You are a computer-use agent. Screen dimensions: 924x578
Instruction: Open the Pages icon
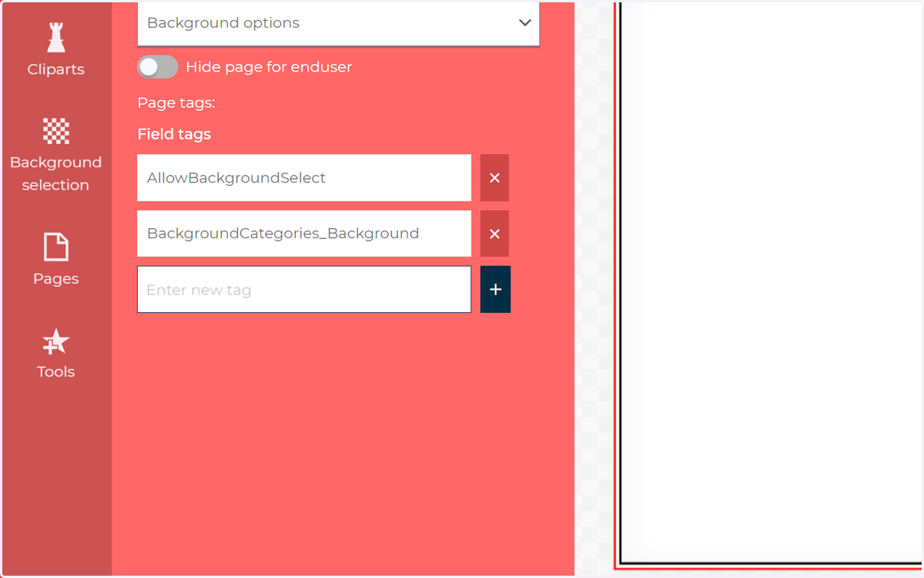[56, 247]
